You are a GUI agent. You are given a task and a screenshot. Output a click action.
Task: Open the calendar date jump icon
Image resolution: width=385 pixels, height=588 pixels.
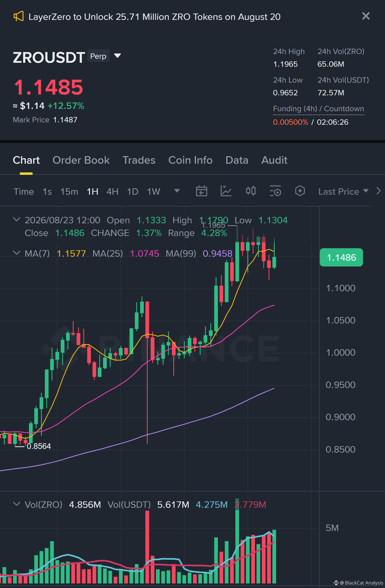[x=201, y=191]
